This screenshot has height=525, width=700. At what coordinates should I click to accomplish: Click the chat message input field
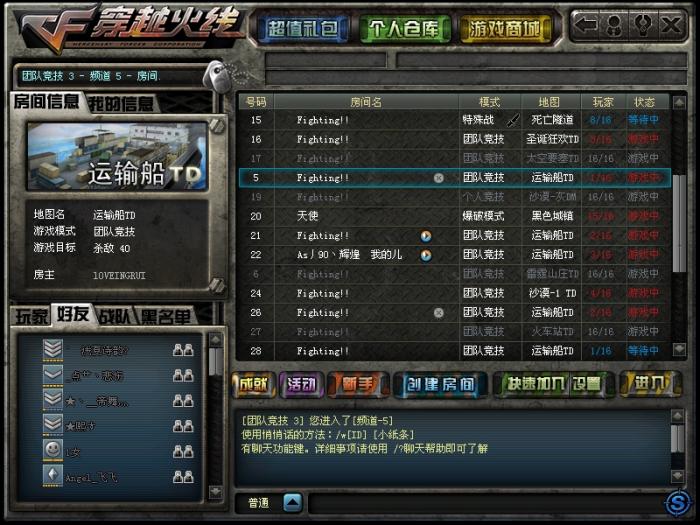pyautogui.click(x=485, y=504)
